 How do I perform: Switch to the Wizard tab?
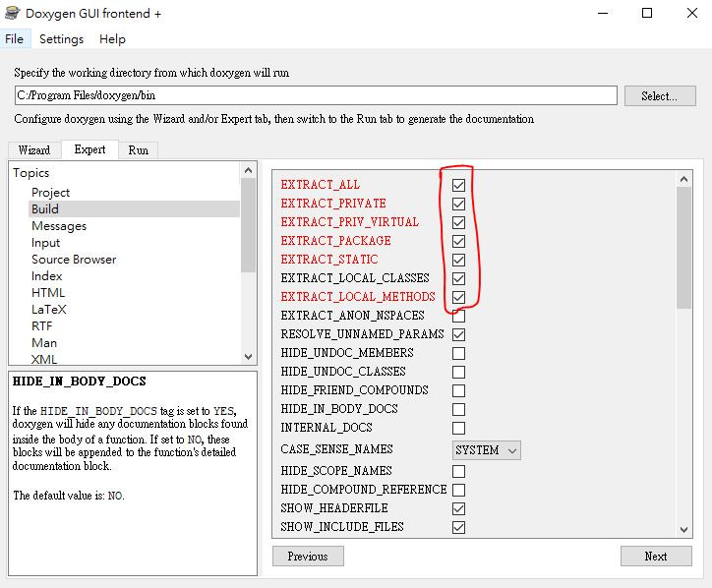(x=34, y=149)
